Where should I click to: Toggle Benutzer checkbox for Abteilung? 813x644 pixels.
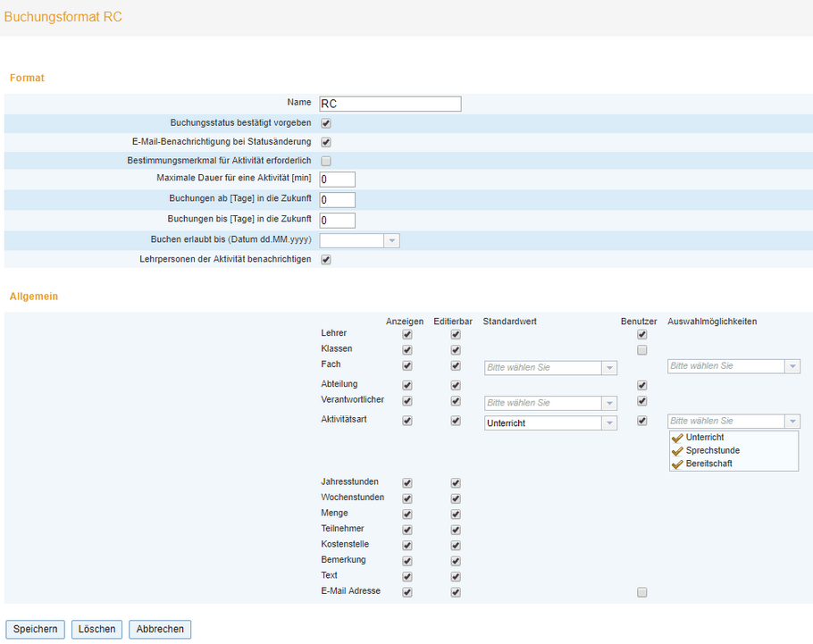(x=641, y=385)
